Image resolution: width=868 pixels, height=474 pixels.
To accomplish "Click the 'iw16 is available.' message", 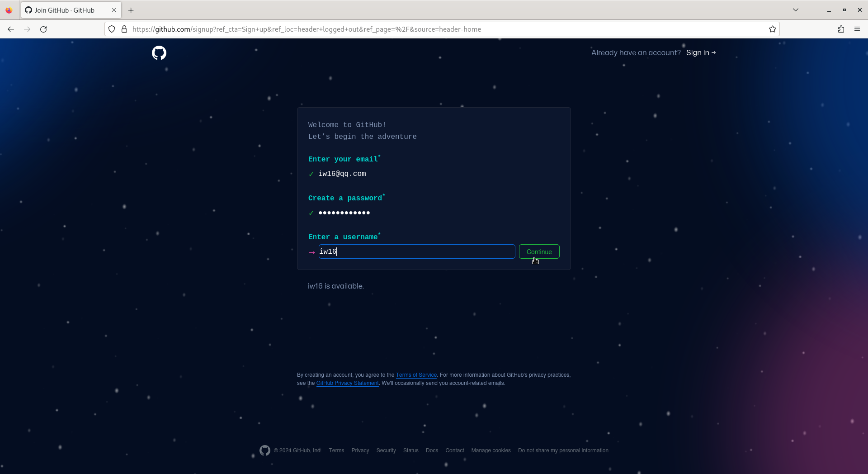I will coord(336,286).
